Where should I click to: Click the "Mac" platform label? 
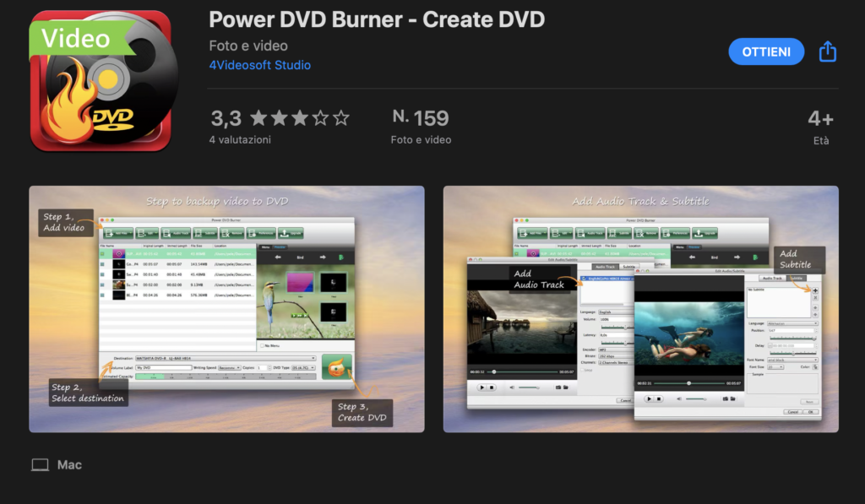coord(69,465)
